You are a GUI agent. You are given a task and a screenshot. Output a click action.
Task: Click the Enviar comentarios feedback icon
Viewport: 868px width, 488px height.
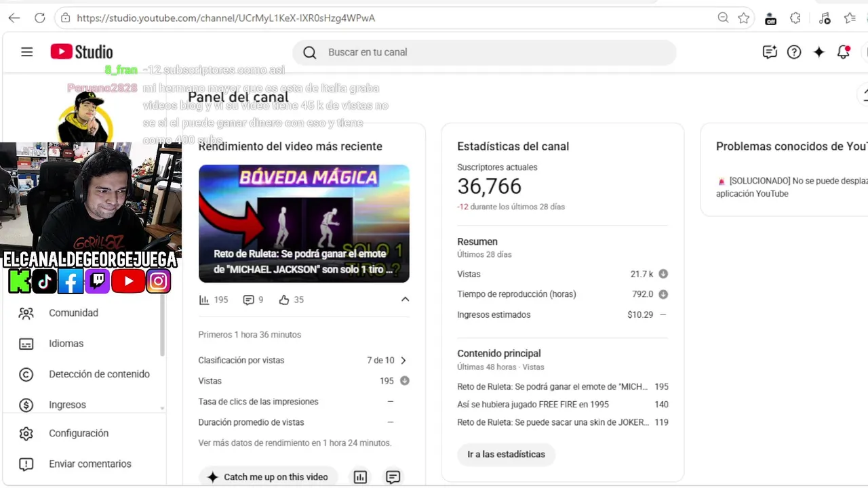pos(26,464)
